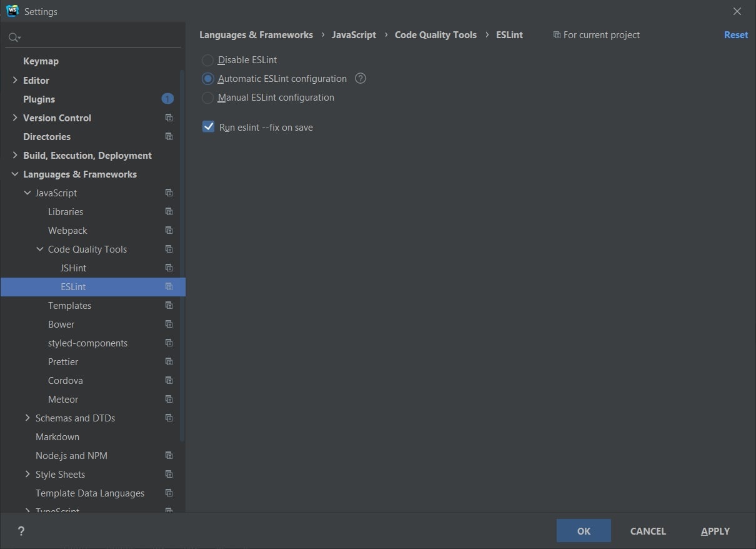Click the project-level icon on JSHint row

(x=169, y=268)
